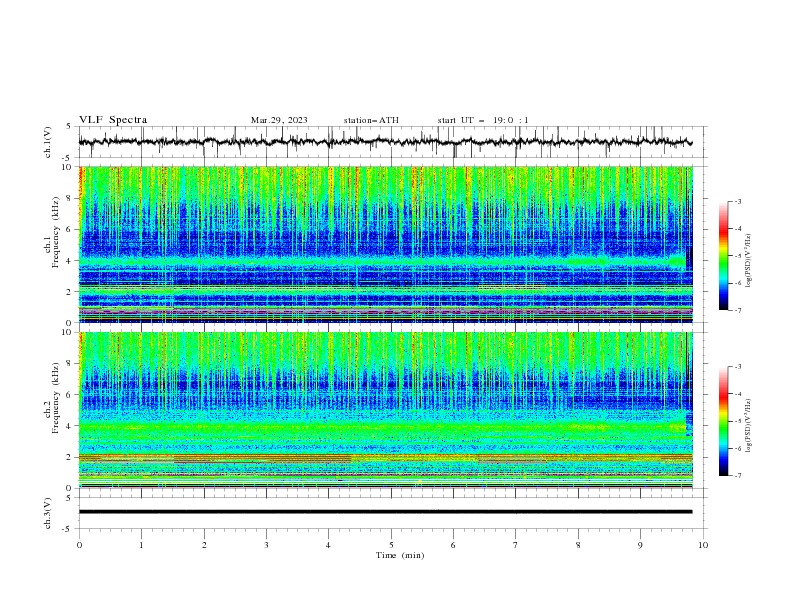Viewport: 792px width, 612px height.
Task: Click time axis tick label '0'
Action: click(x=79, y=545)
